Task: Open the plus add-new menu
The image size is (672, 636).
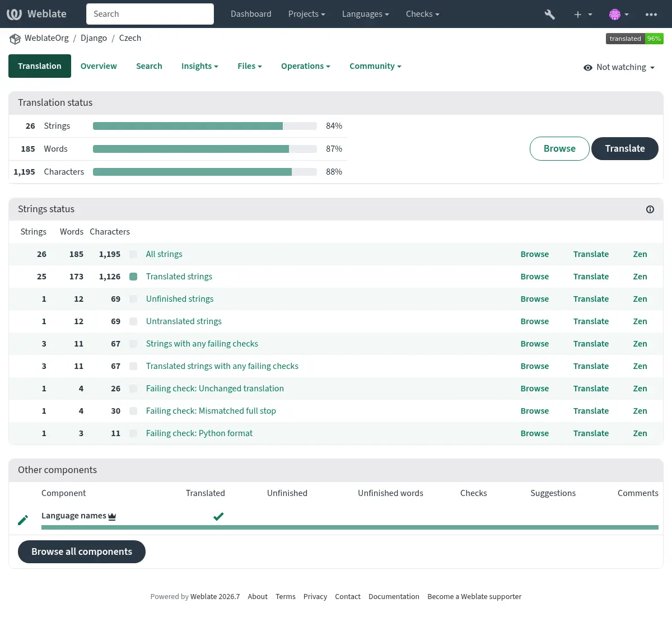Action: 583,15
